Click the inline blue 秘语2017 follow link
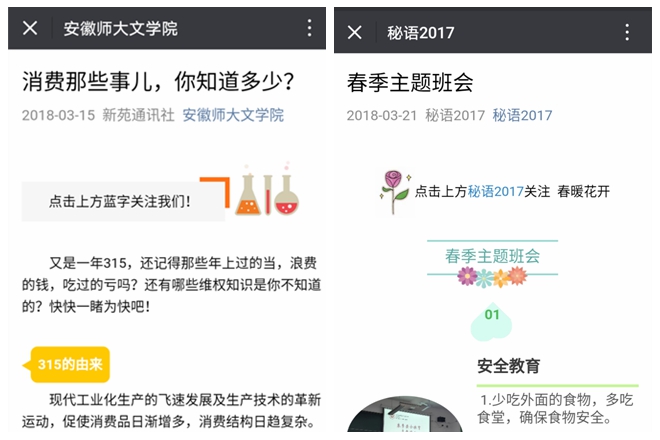660x440 pixels. coord(495,192)
